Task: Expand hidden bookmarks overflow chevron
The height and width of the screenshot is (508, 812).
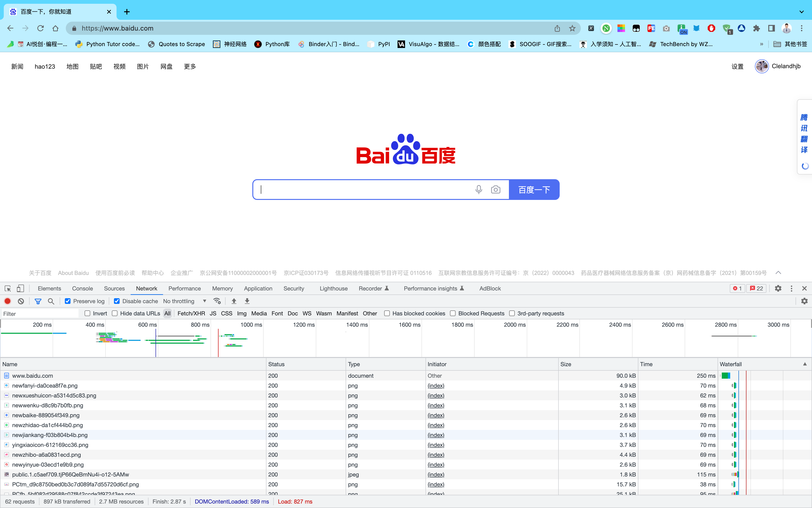Action: (x=762, y=44)
